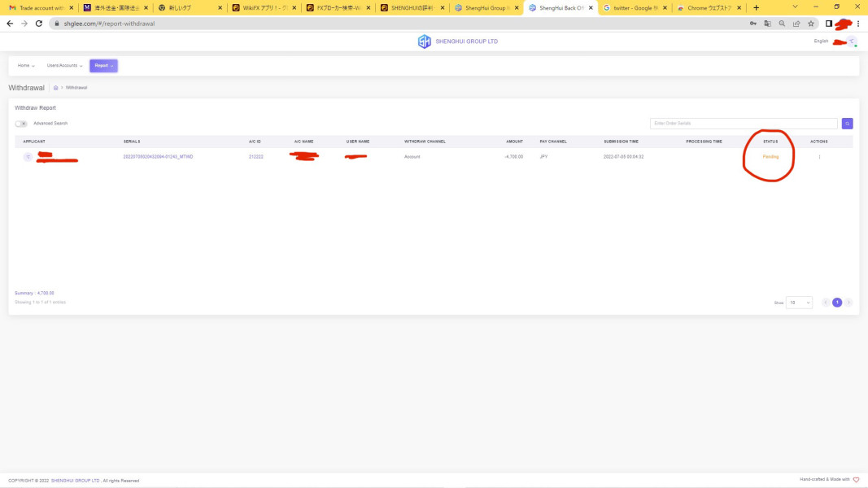Close the Trade account Gmail tab

click(72, 8)
